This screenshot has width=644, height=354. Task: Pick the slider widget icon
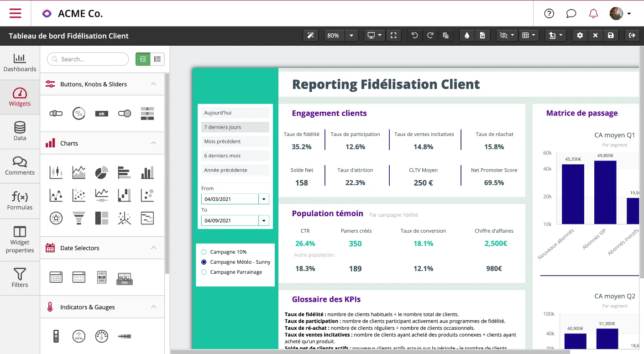click(x=56, y=114)
